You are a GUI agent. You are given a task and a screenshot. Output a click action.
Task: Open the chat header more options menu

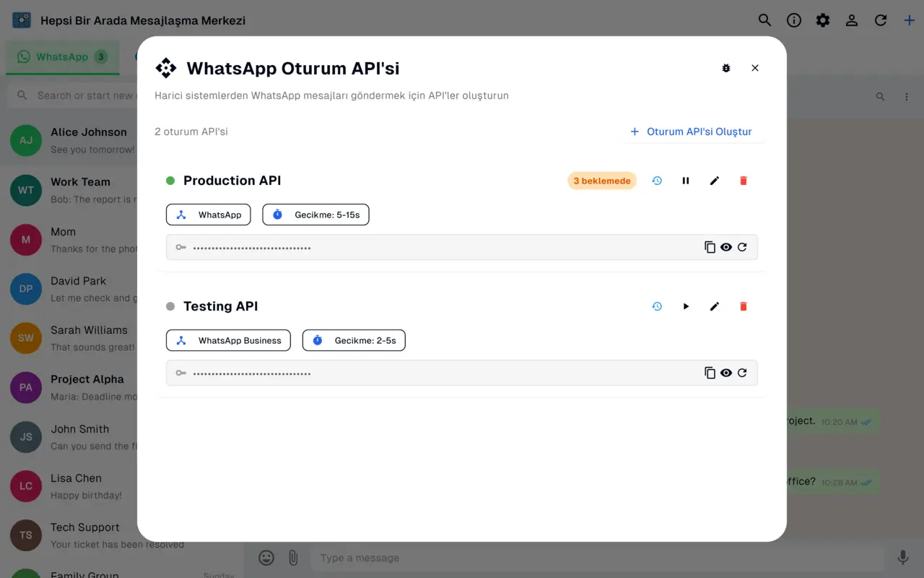(x=907, y=96)
